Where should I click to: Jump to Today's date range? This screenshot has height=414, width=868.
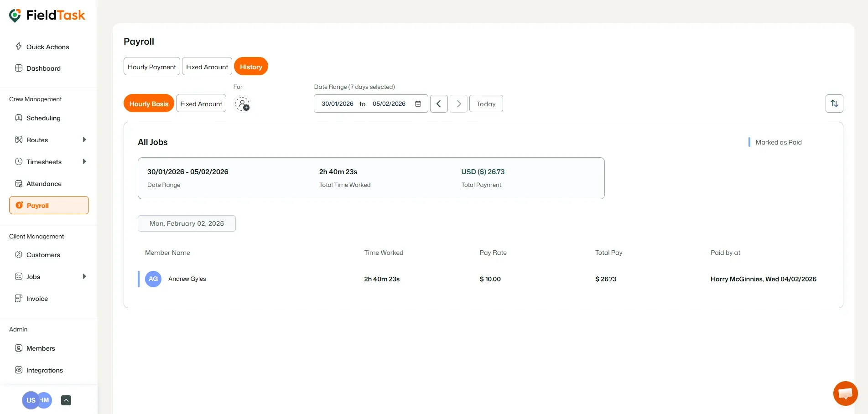pyautogui.click(x=486, y=103)
